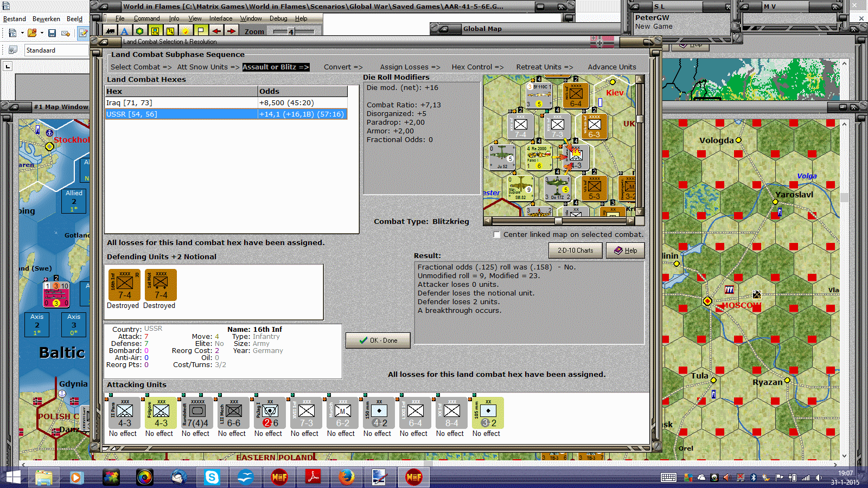Click 'A breakthrough occurs.' result line
Screen dimensions: 868x488
pyautogui.click(x=459, y=311)
